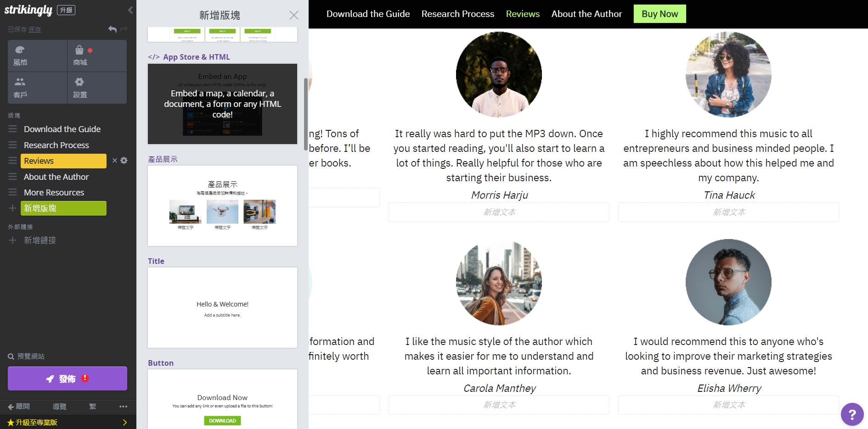The height and width of the screenshot is (429, 868).
Task: Collapse the left editor sidebar
Action: [x=130, y=10]
